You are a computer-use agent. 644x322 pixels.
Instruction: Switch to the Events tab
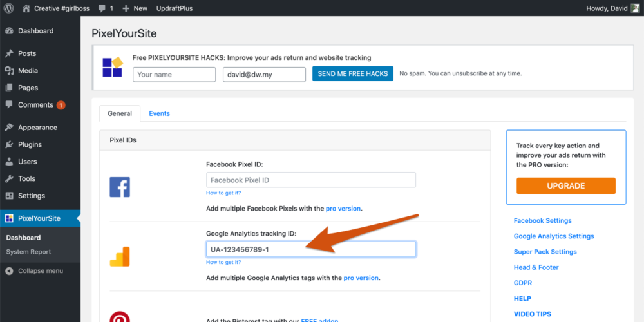point(159,113)
